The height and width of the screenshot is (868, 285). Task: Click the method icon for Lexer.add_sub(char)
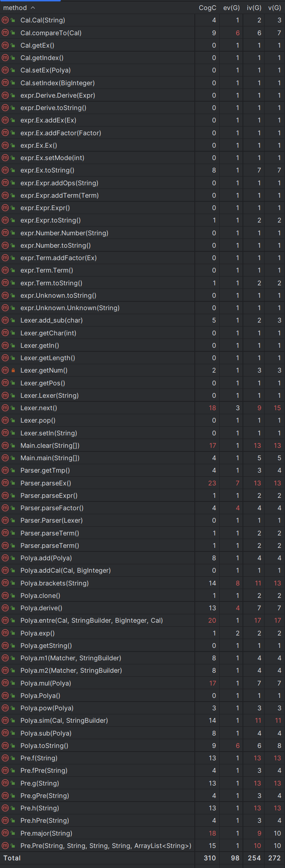tap(5, 320)
